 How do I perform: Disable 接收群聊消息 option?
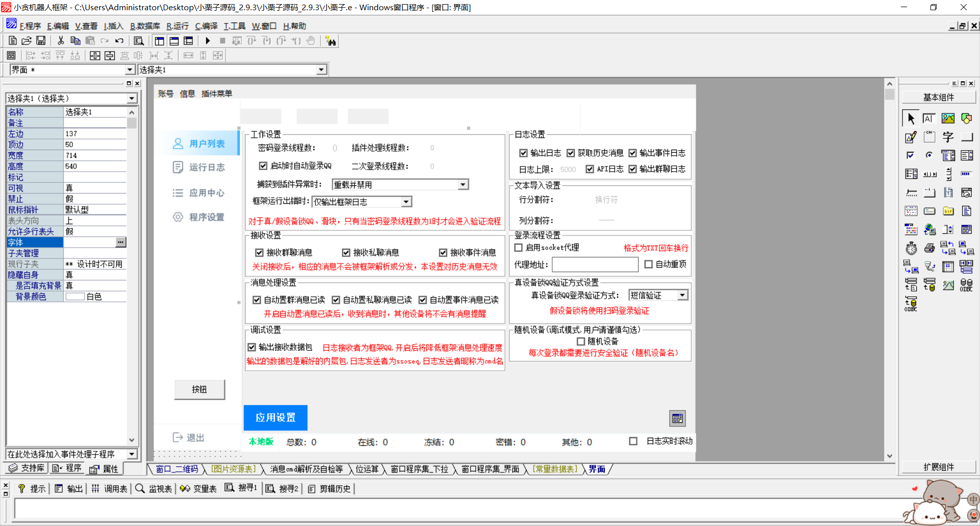259,252
